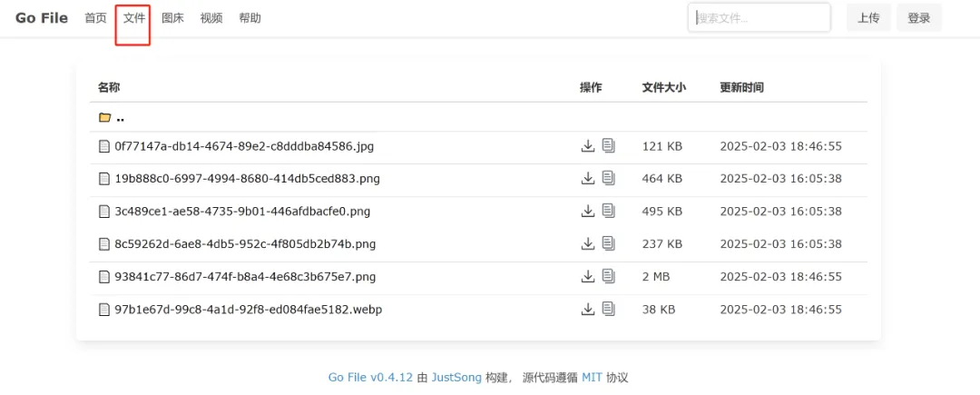Click the 237 KB size cell
980x395 pixels.
click(662, 243)
